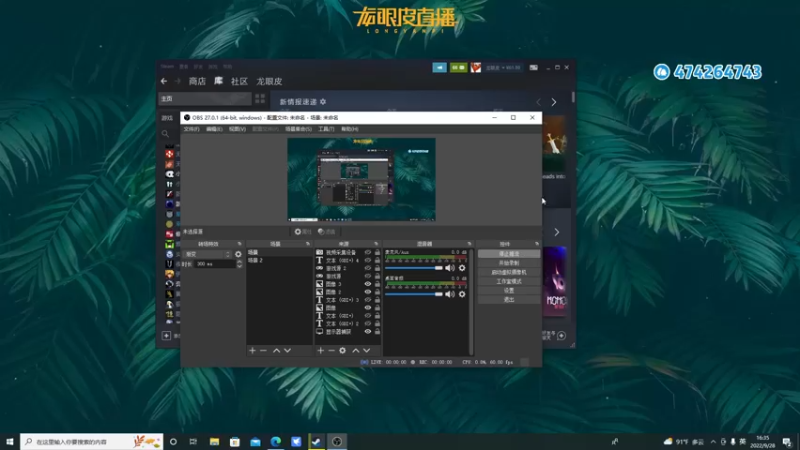Open 麦克风/Aux audio settings gear

click(462, 268)
